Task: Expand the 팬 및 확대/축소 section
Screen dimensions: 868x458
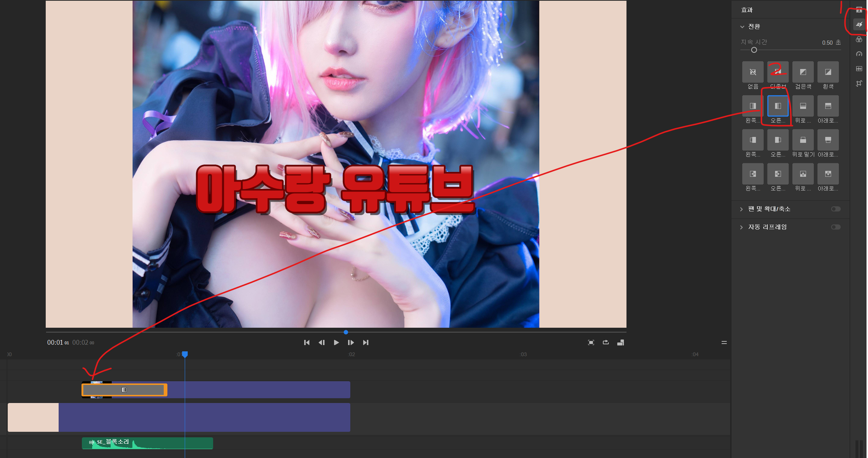Action: pos(742,209)
